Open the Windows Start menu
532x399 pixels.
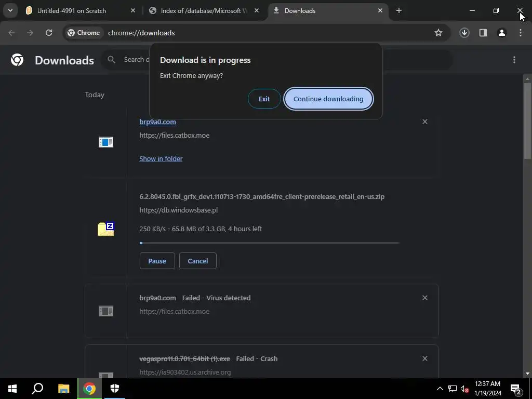(x=12, y=389)
